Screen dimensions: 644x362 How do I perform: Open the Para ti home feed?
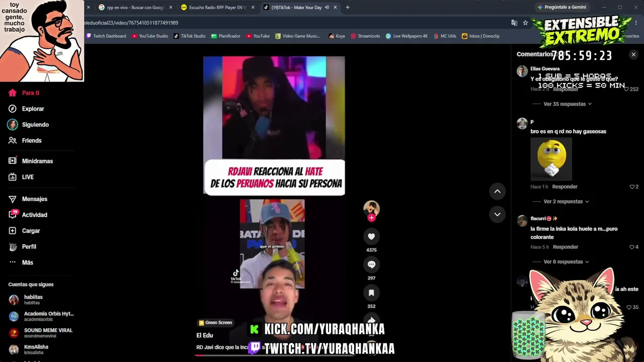[24, 93]
